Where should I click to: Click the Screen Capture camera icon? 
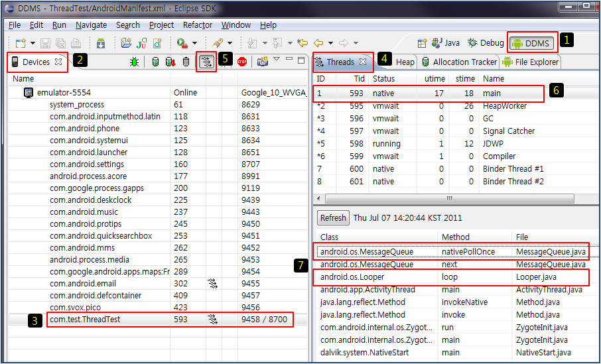[263, 62]
